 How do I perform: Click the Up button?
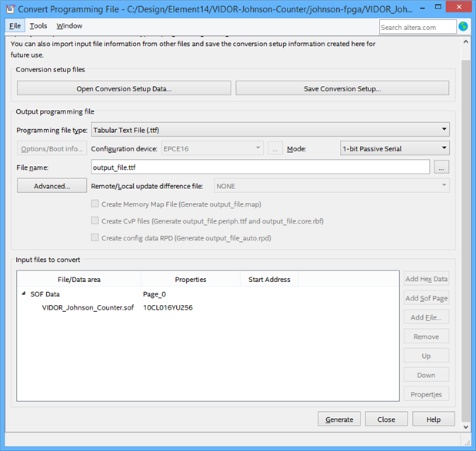click(426, 356)
